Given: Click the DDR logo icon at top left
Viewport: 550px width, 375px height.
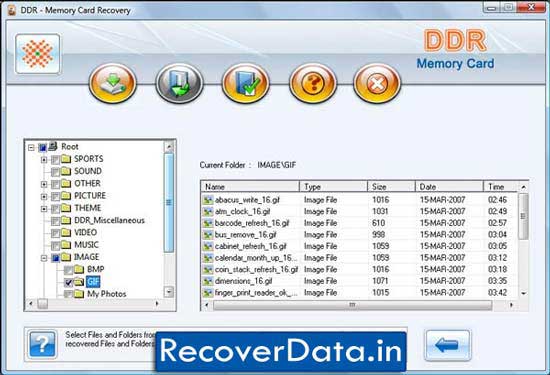Looking at the screenshot, I should click(38, 54).
